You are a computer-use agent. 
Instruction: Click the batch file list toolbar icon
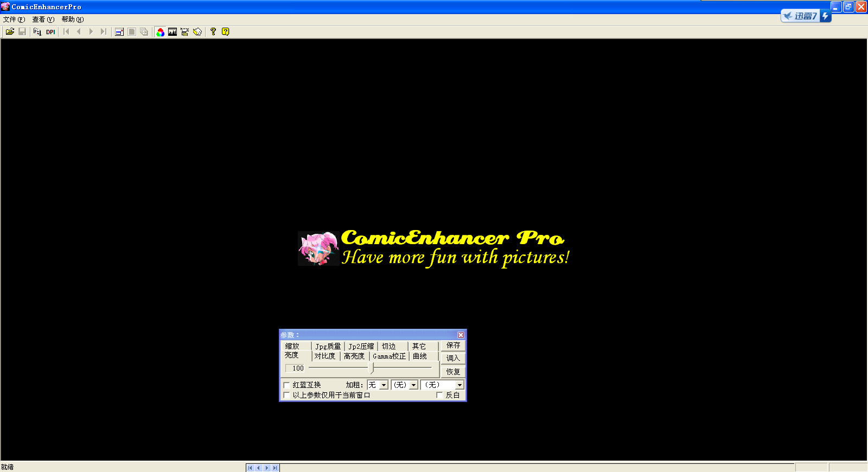point(37,32)
